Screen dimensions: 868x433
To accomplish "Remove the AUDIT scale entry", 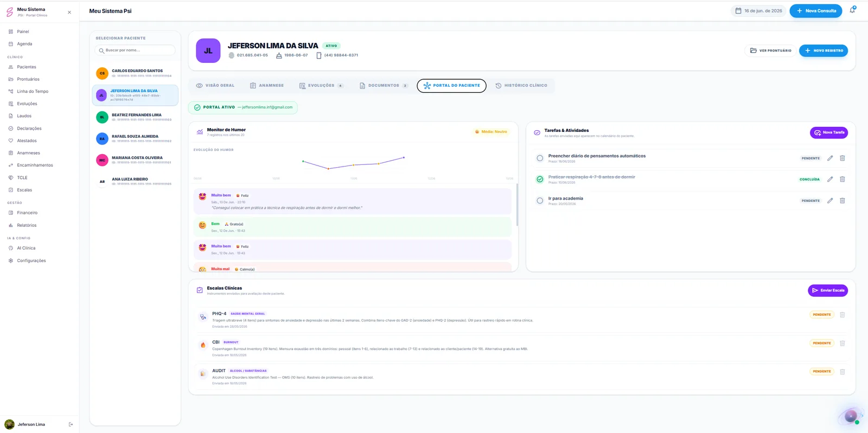I will pyautogui.click(x=843, y=372).
